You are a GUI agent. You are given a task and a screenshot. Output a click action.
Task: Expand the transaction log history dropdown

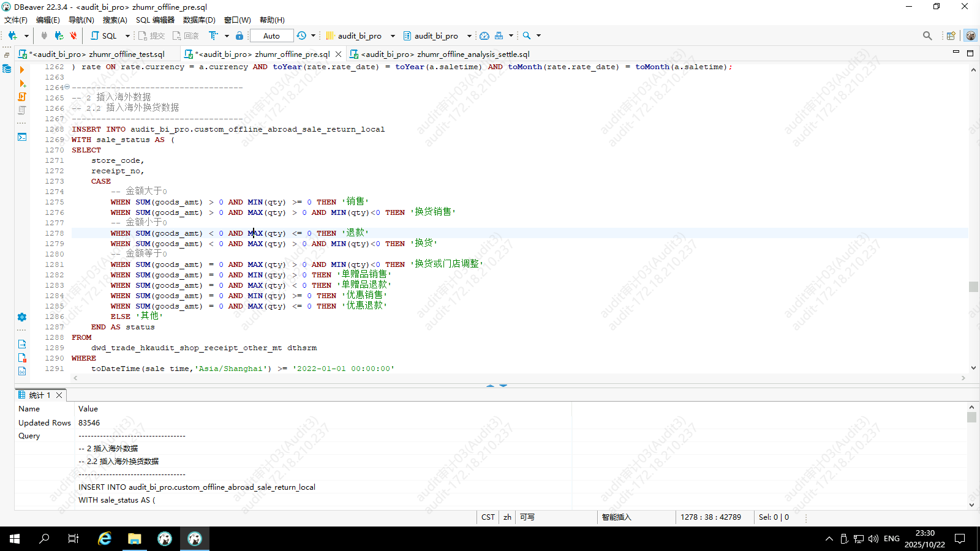tap(313, 36)
